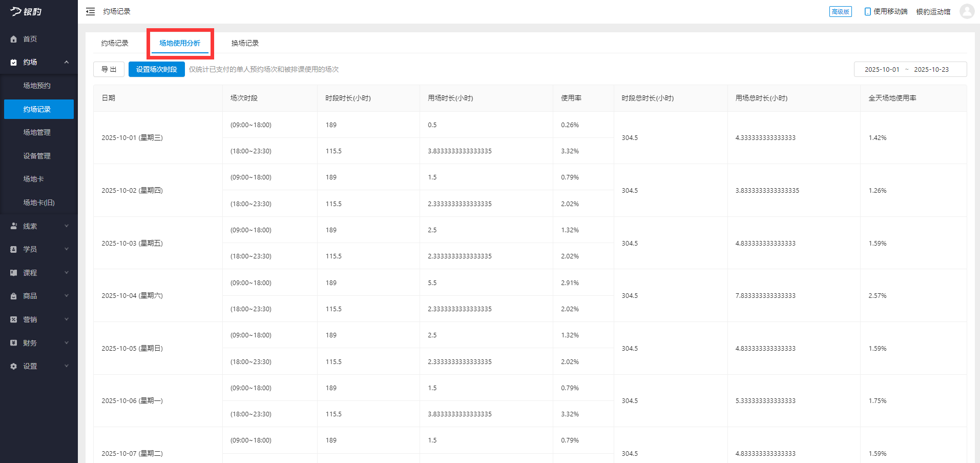Expand the 学员 submenu chevron

point(67,249)
